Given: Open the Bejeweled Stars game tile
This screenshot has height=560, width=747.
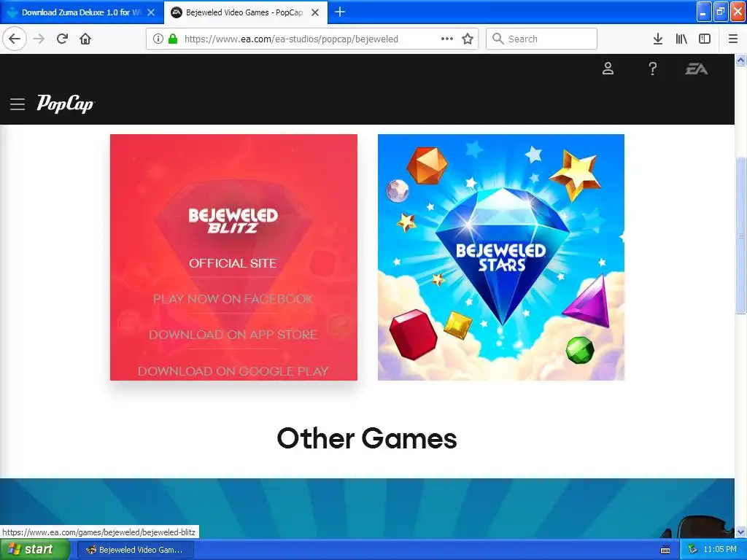Looking at the screenshot, I should coord(500,257).
